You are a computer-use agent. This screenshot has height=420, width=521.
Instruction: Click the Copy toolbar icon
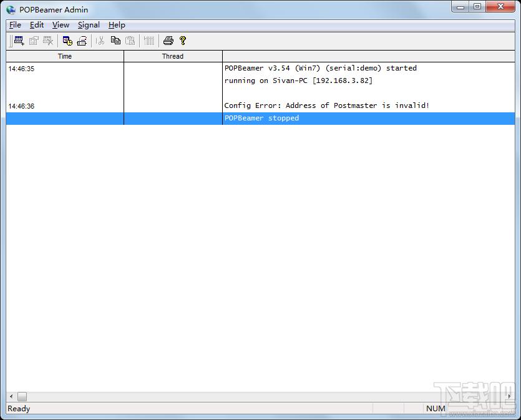115,41
